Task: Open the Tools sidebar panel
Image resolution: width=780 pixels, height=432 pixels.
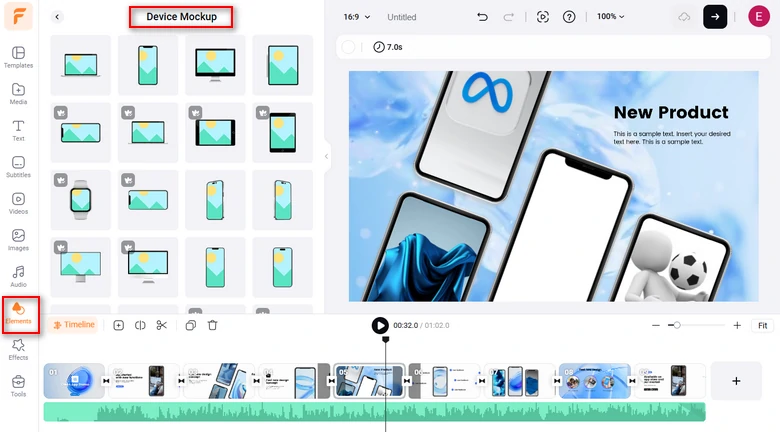Action: (x=18, y=386)
